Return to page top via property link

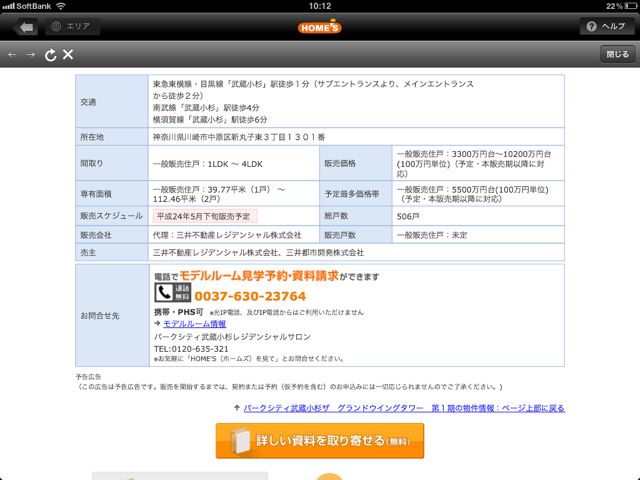404,408
